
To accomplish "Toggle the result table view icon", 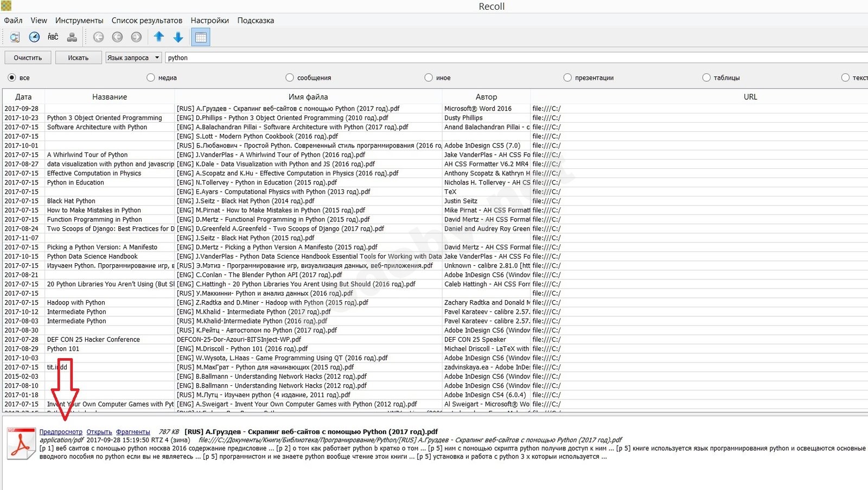I will (201, 37).
